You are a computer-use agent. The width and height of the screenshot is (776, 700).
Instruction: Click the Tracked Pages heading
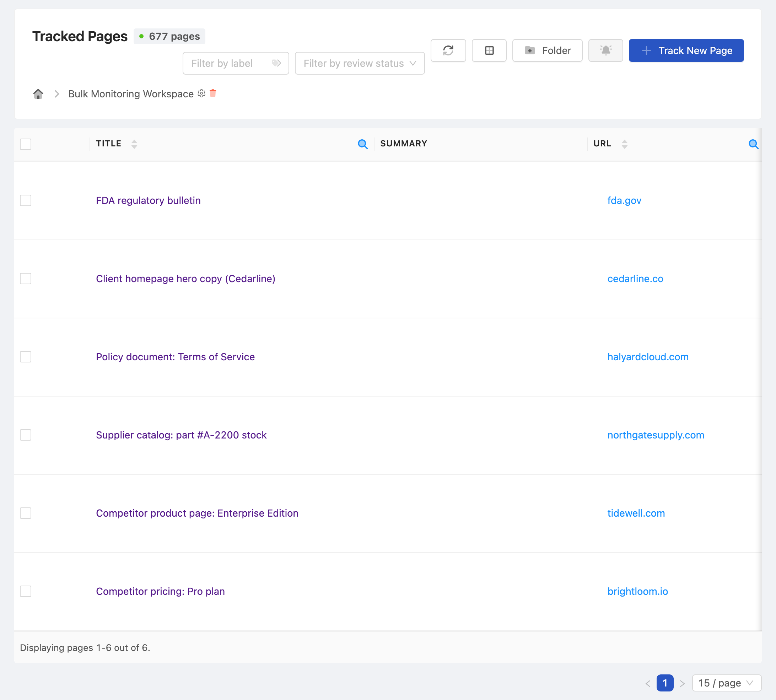click(x=80, y=36)
